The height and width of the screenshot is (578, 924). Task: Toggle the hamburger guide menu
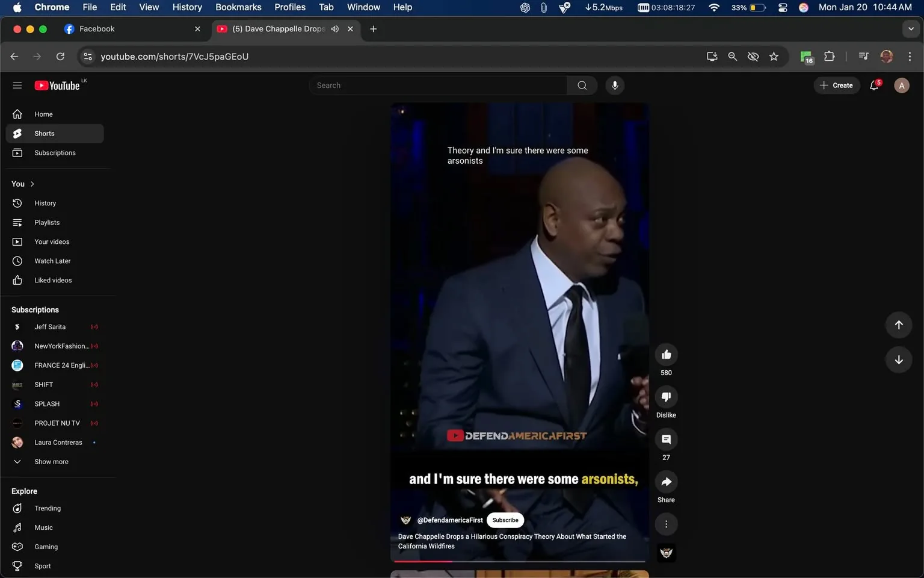tap(17, 85)
